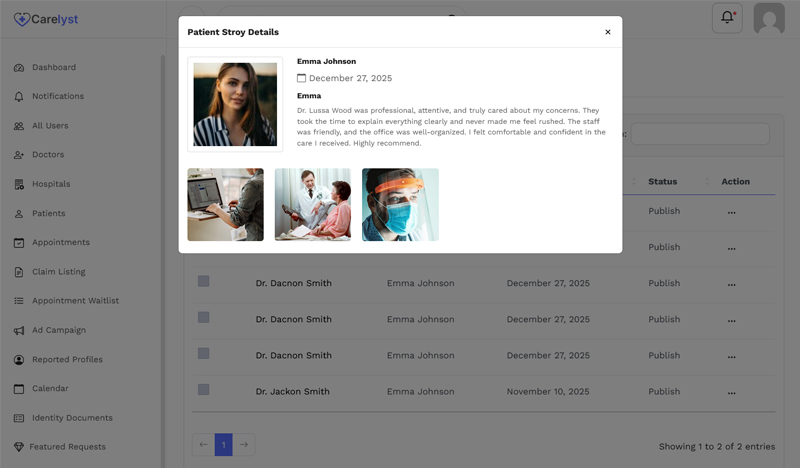Tick checkbox for first Dr. Dacnon Smith row

pos(204,281)
